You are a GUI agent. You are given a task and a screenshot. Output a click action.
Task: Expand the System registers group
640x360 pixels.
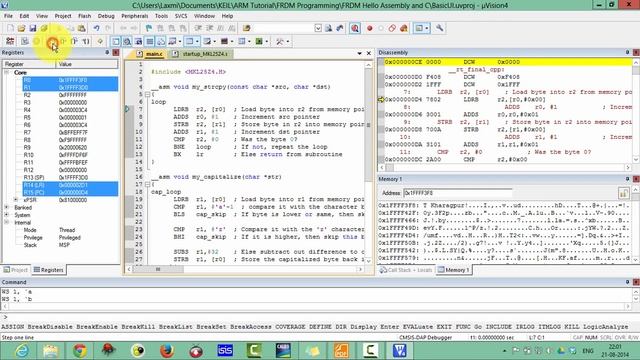(x=7, y=215)
